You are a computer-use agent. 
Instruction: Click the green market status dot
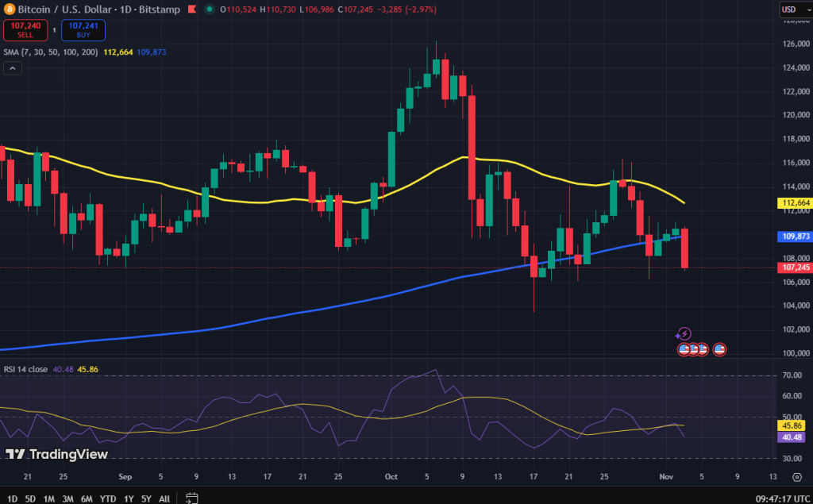click(x=210, y=10)
